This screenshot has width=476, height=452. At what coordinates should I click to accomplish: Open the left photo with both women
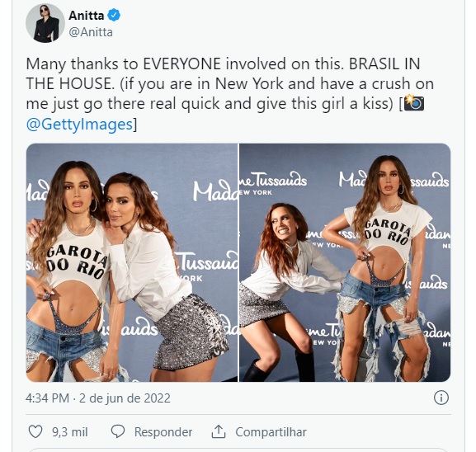tap(132, 262)
